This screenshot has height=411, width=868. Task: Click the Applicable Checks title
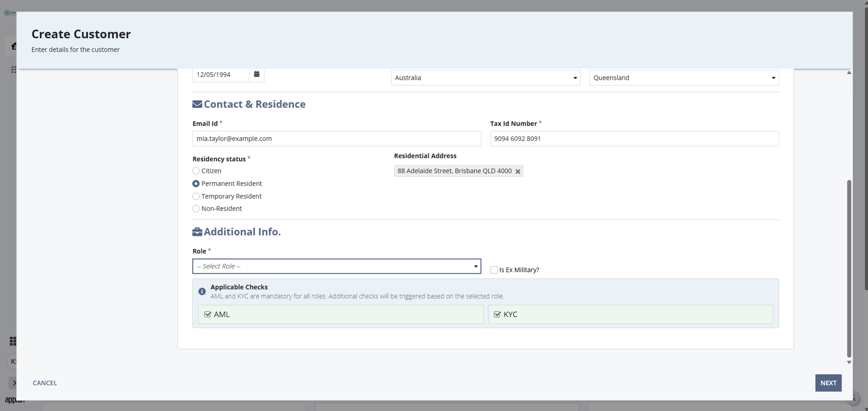coord(239,287)
